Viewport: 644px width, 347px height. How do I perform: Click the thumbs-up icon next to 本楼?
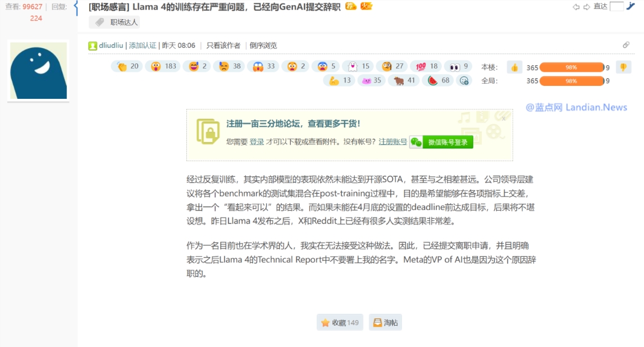[x=515, y=66]
